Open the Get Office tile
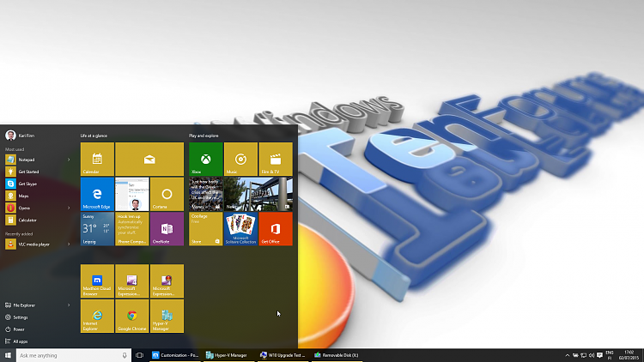This screenshot has width=644, height=362. 276,229
